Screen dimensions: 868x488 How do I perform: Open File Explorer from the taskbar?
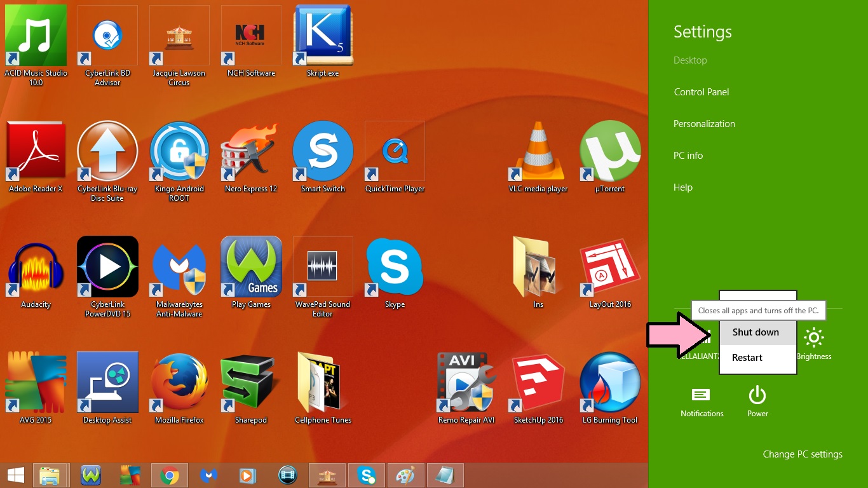click(x=50, y=475)
